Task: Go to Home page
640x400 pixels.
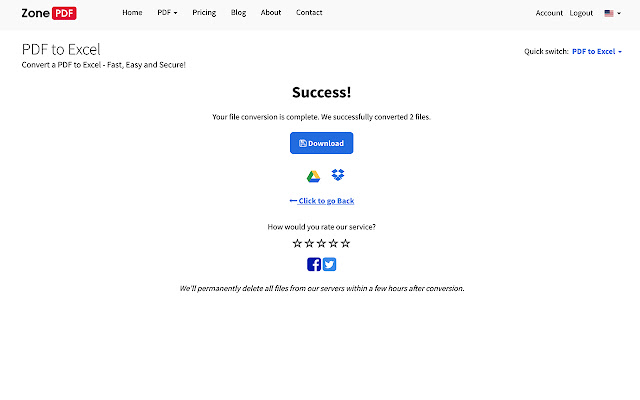Action: tap(132, 13)
